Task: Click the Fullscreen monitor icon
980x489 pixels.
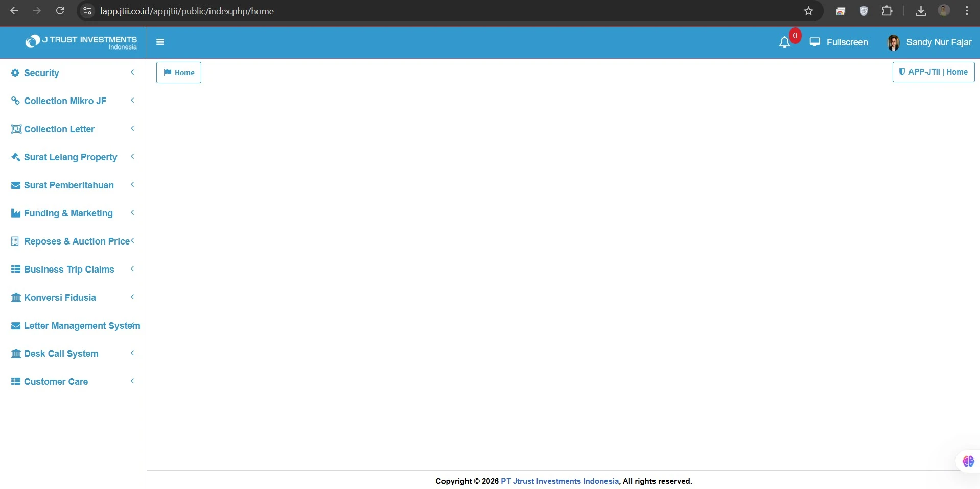Action: click(x=815, y=42)
